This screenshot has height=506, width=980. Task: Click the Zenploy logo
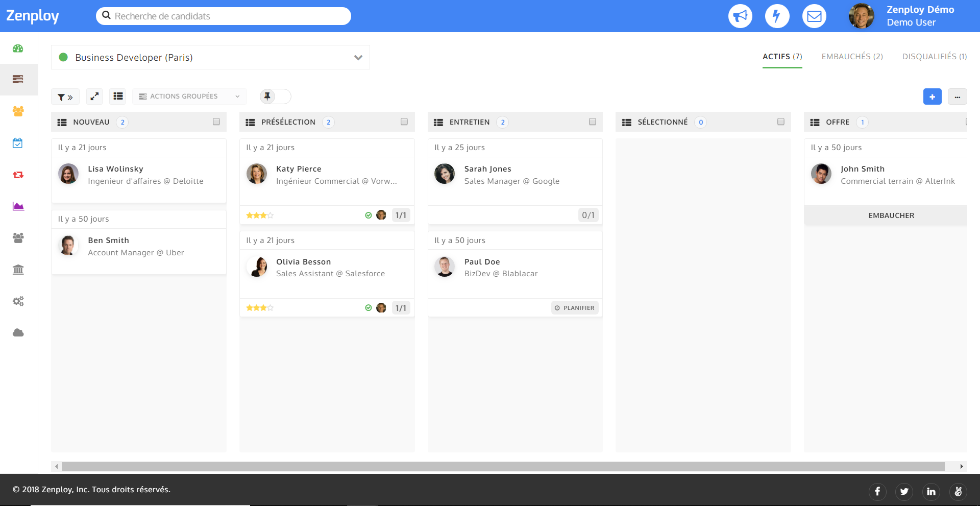point(33,16)
